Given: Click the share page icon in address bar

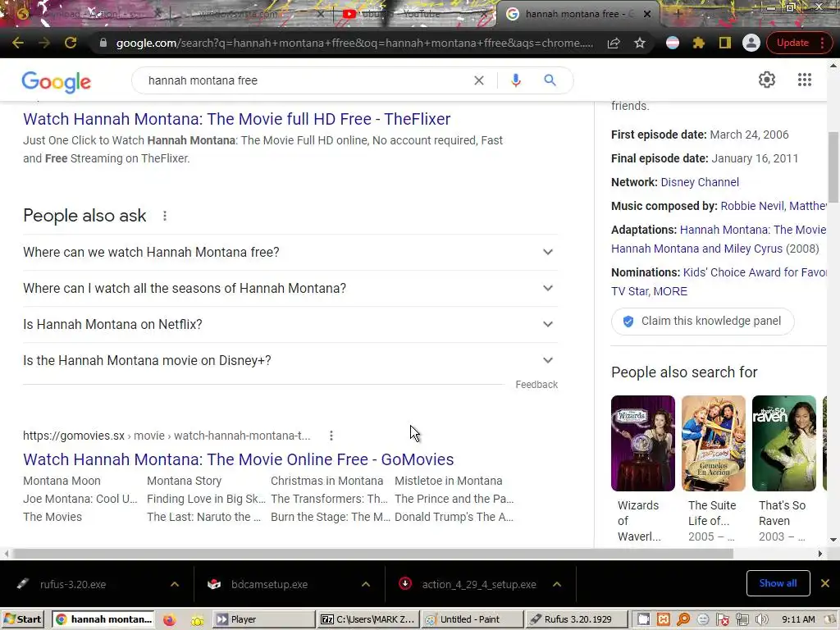Looking at the screenshot, I should pos(614,43).
